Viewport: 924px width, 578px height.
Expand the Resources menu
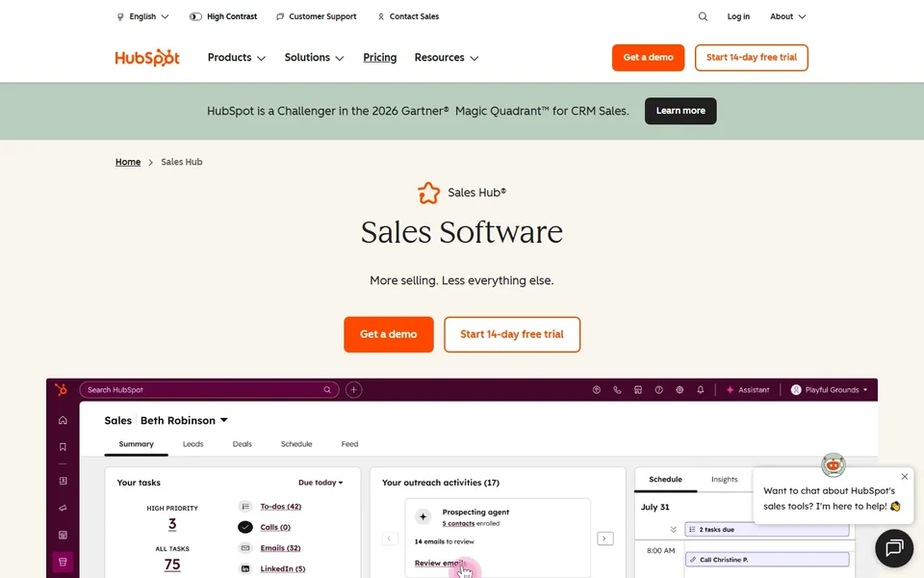[x=446, y=58]
